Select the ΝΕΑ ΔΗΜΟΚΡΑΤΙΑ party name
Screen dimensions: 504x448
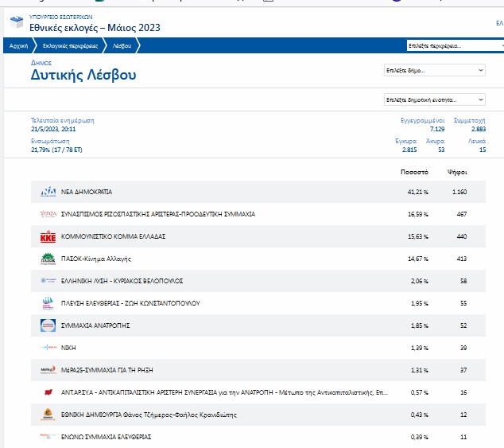click(87, 192)
